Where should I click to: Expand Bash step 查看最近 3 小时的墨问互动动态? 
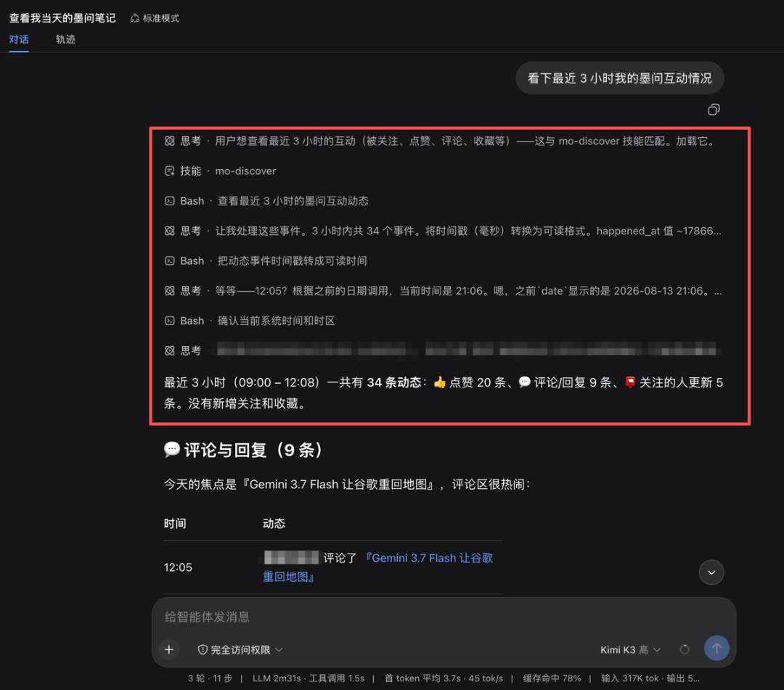point(266,201)
